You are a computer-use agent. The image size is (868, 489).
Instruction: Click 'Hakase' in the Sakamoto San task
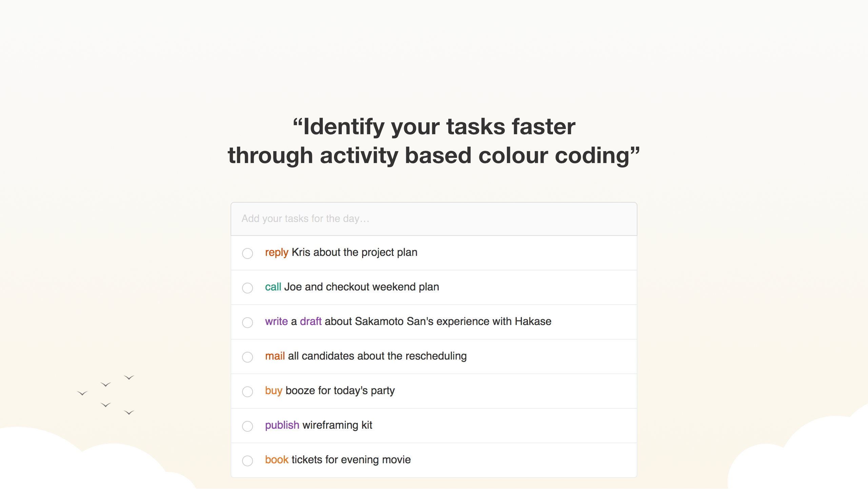click(x=533, y=322)
